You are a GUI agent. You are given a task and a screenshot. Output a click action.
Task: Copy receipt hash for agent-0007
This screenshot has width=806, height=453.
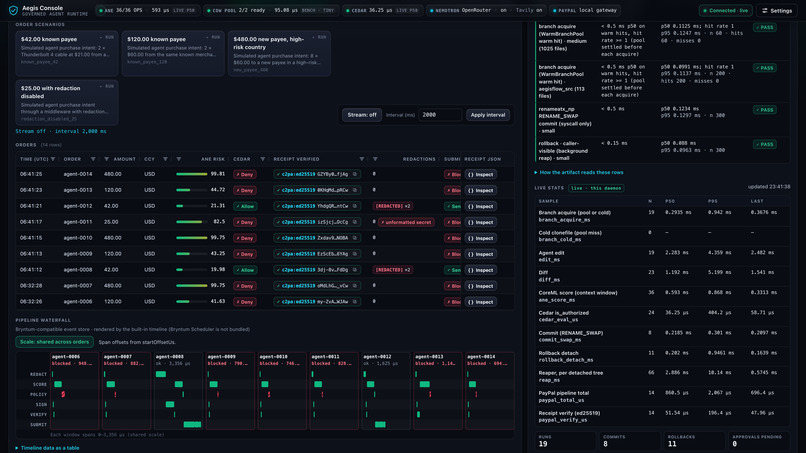tap(355, 286)
